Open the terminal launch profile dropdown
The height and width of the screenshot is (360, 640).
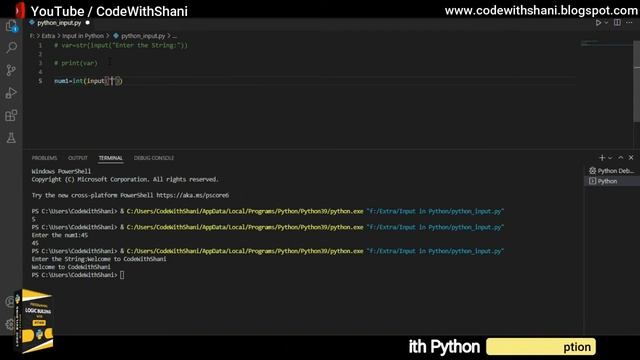point(610,158)
